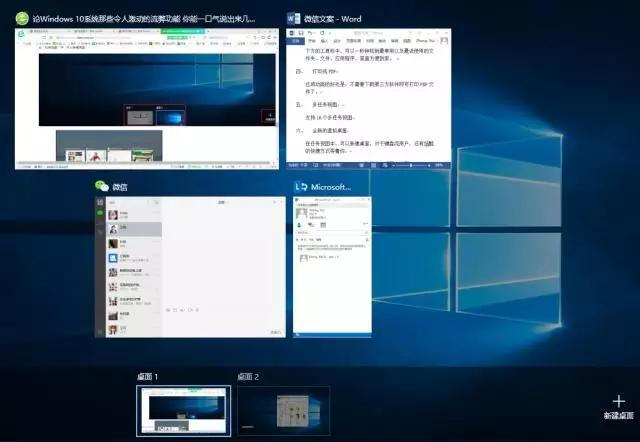Click the green browser icon beside the article title
The width and height of the screenshot is (640, 442).
pos(22,18)
